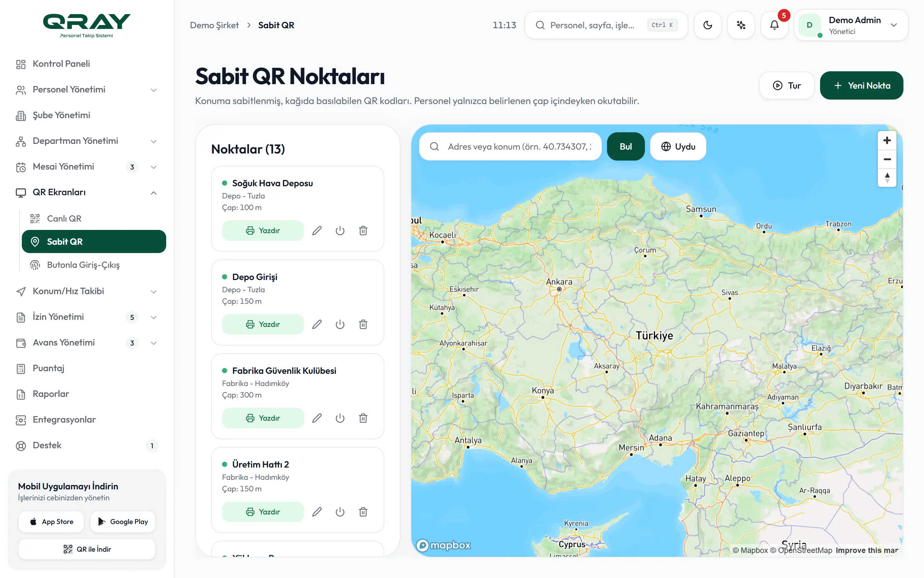The height and width of the screenshot is (578, 924).
Task: Go to Demo Şirket breadcrumb
Action: point(214,25)
